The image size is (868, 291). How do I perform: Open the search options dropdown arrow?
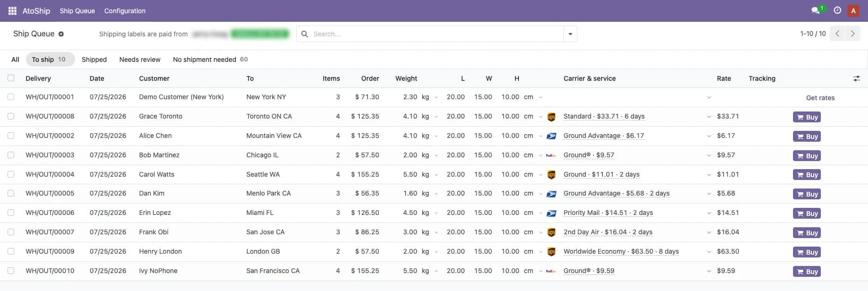point(570,34)
